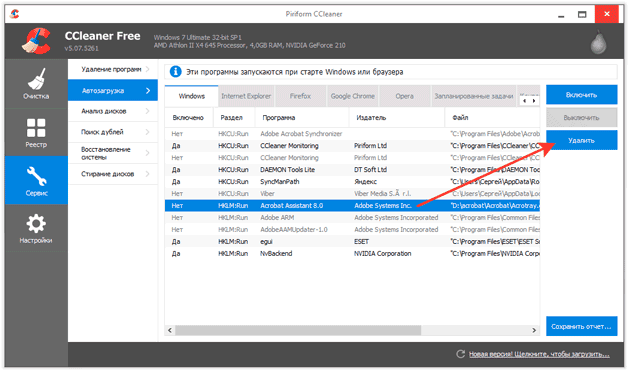Click the pear icon in the header

click(x=598, y=42)
